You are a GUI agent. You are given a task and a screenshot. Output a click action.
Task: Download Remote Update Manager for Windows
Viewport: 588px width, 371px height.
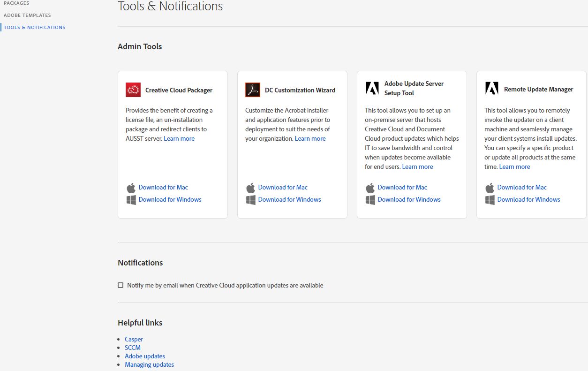[x=529, y=199]
